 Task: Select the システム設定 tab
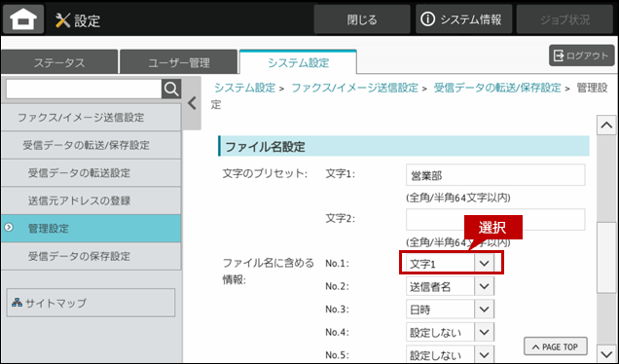(298, 62)
